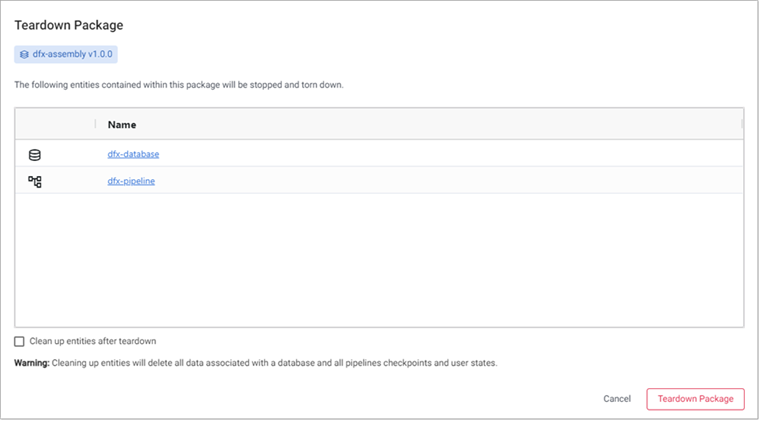This screenshot has height=421, width=760.
Task: Open the dfx-database link
Action: point(133,154)
